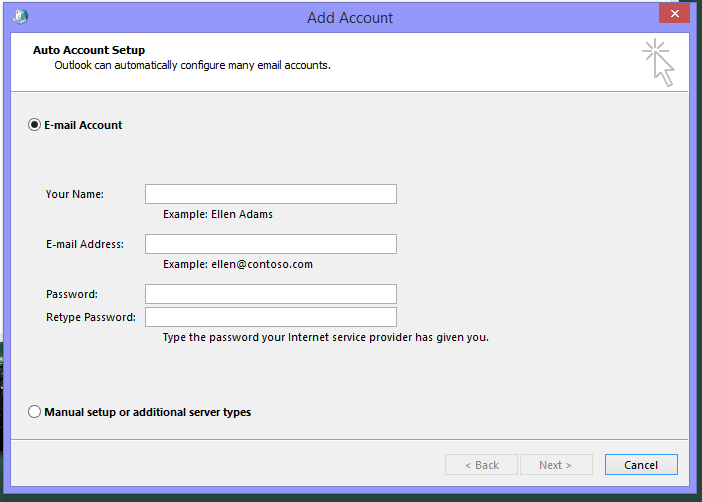Image resolution: width=702 pixels, height=502 pixels.
Task: Click the "E-mail Address:" label
Action: [x=85, y=244]
